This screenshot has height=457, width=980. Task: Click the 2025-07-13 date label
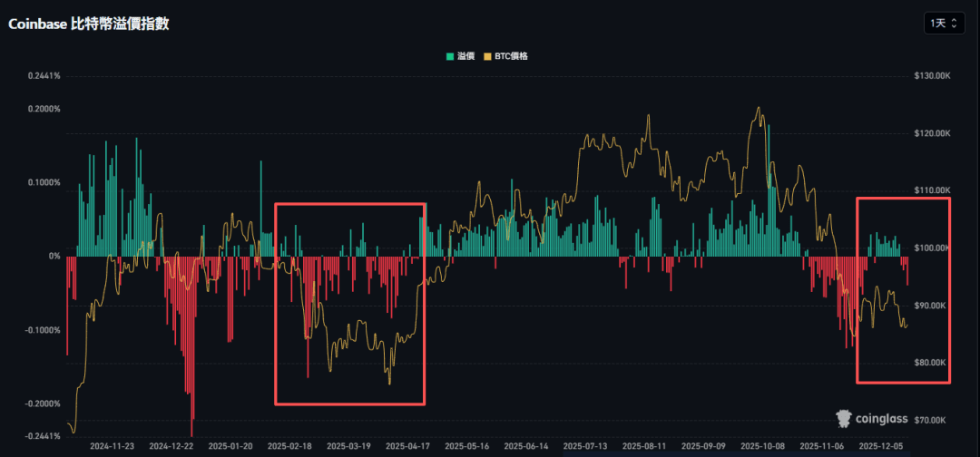pyautogui.click(x=585, y=446)
